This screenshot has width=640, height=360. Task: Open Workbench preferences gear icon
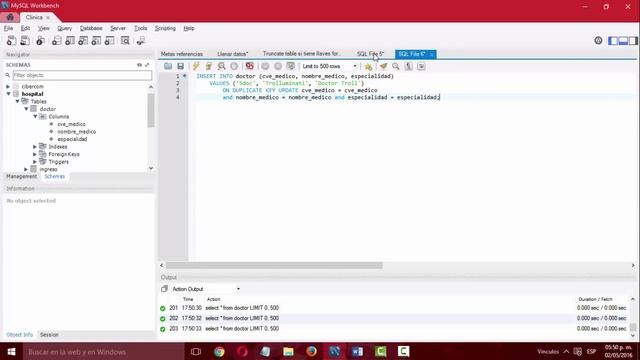pyautogui.click(x=598, y=40)
